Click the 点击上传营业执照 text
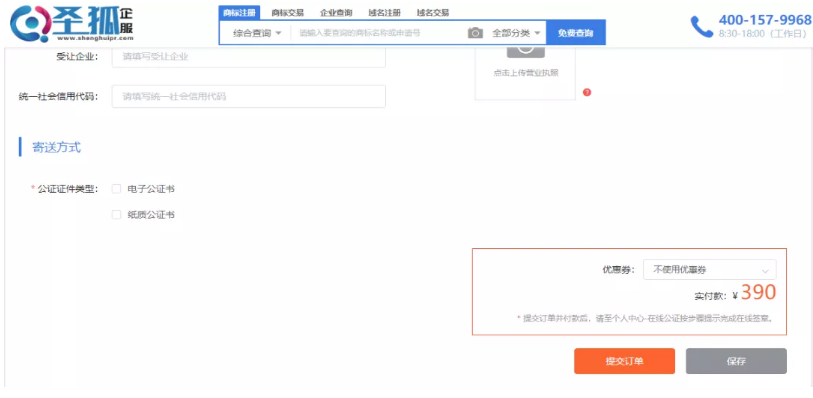 [525, 73]
